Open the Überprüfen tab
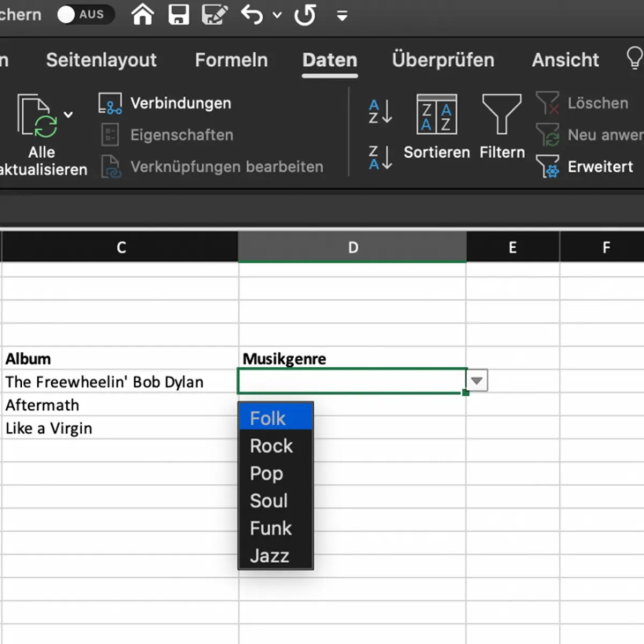This screenshot has width=644, height=644. [x=443, y=60]
